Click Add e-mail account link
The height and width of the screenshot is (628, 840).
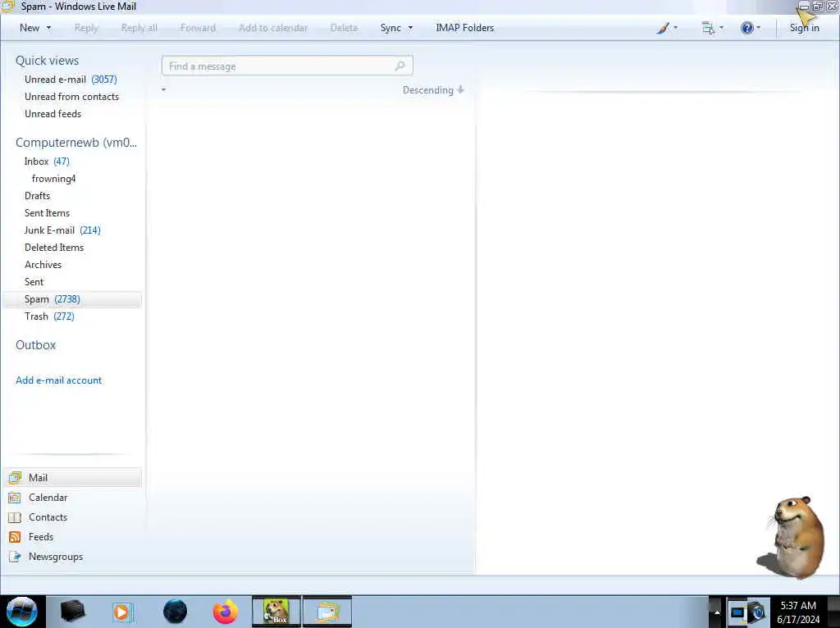point(58,380)
